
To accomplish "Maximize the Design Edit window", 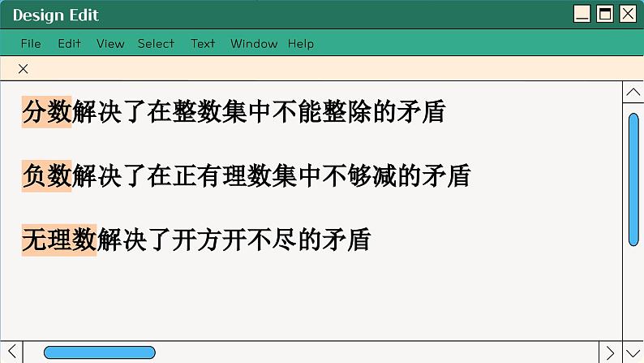I will [x=604, y=14].
